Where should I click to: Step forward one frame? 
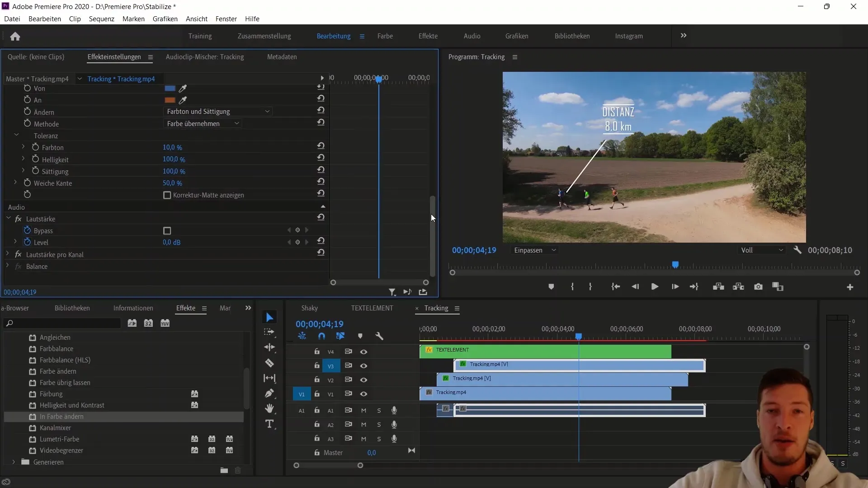pyautogui.click(x=675, y=287)
